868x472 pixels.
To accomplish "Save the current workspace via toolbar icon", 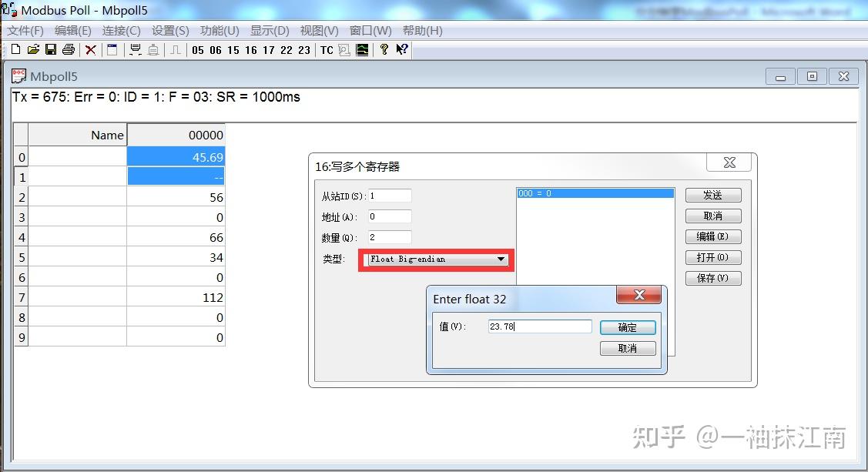I will click(x=50, y=49).
